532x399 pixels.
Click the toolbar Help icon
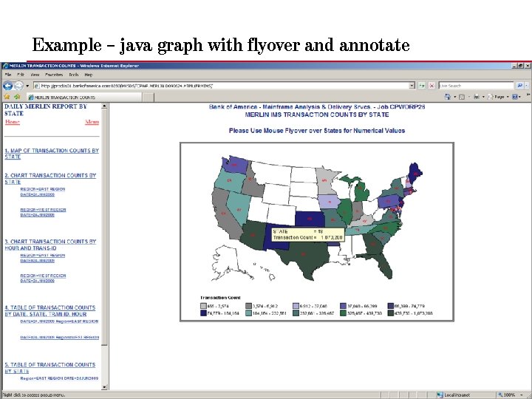[515, 97]
